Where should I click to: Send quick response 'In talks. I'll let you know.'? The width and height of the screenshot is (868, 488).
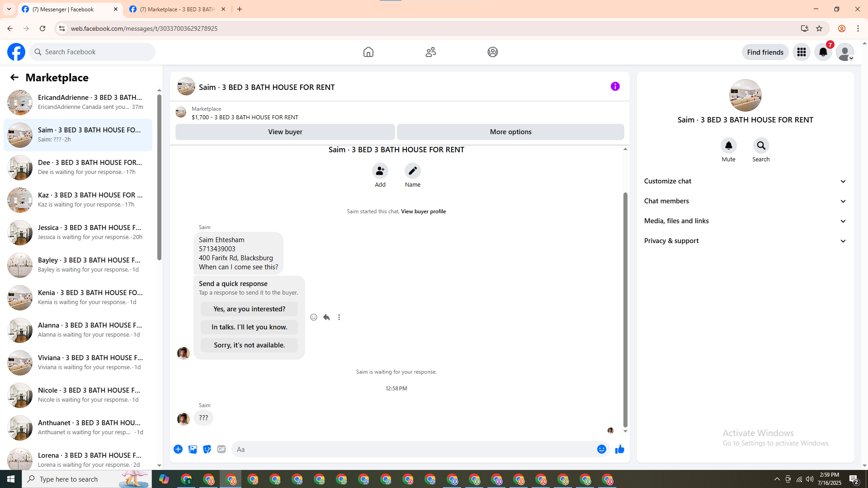[x=249, y=327]
